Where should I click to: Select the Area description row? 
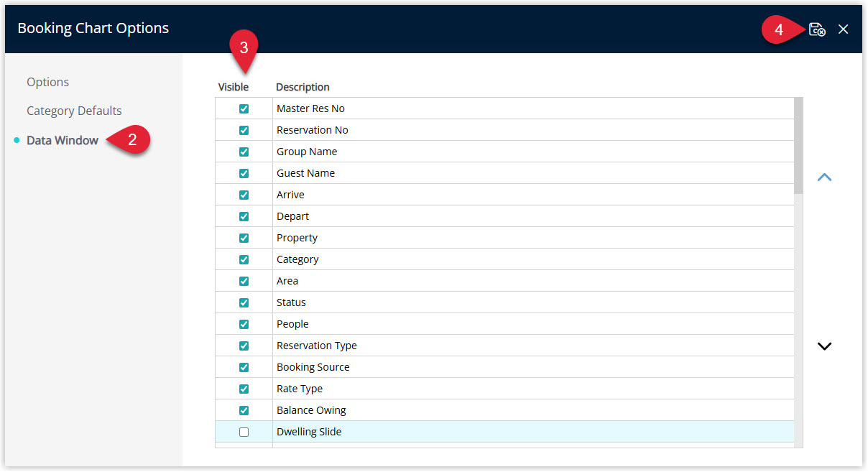pyautogui.click(x=533, y=281)
